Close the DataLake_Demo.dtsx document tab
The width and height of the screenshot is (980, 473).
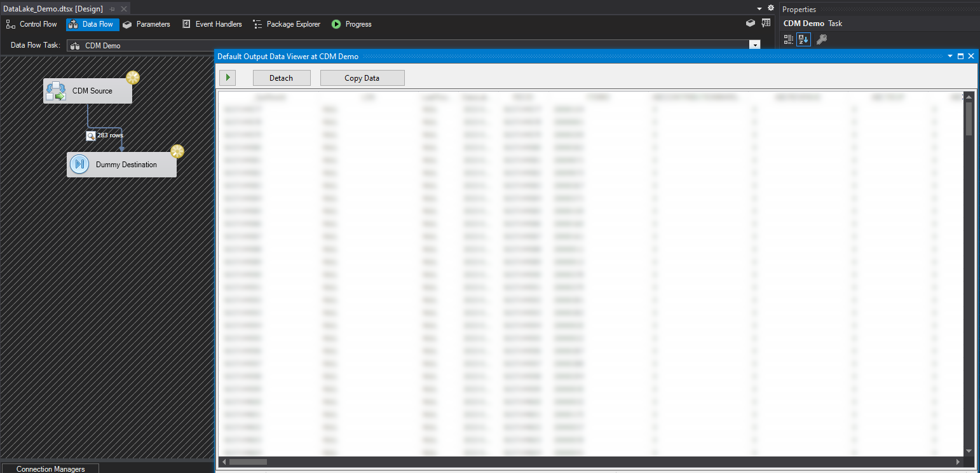pyautogui.click(x=123, y=9)
